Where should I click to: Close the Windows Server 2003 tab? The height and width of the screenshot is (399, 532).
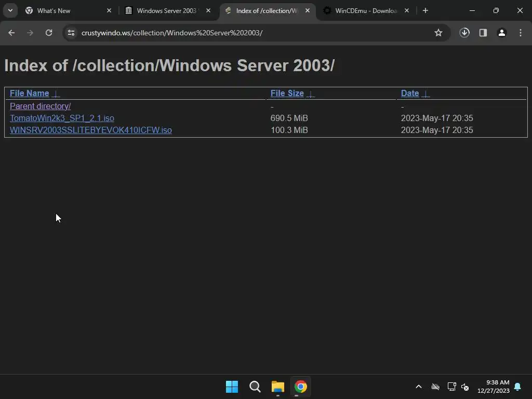[x=208, y=10]
